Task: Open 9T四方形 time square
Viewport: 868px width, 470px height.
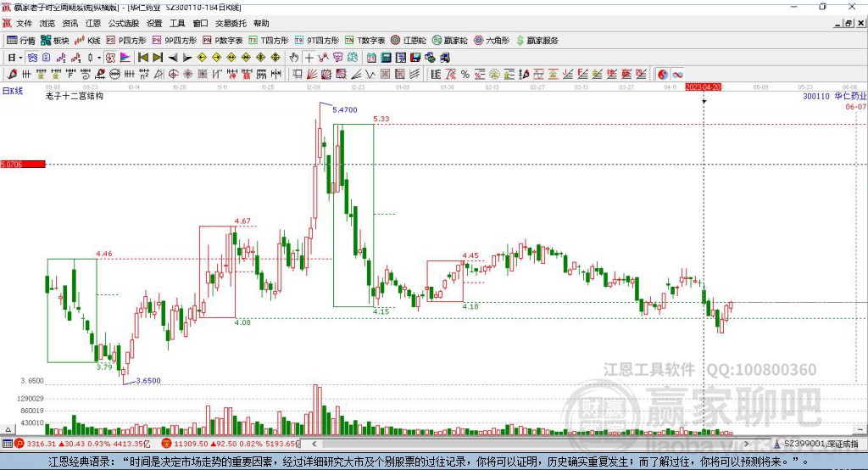Action: (x=317, y=41)
